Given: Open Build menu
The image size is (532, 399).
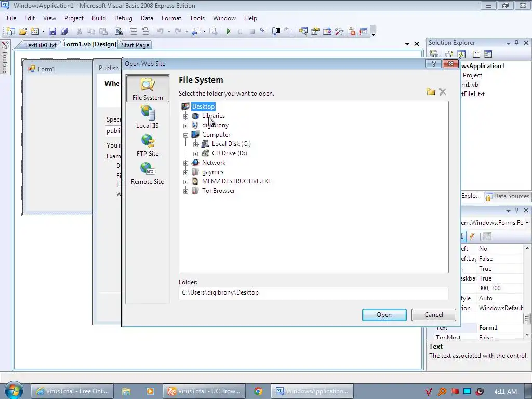Looking at the screenshot, I should [x=99, y=18].
